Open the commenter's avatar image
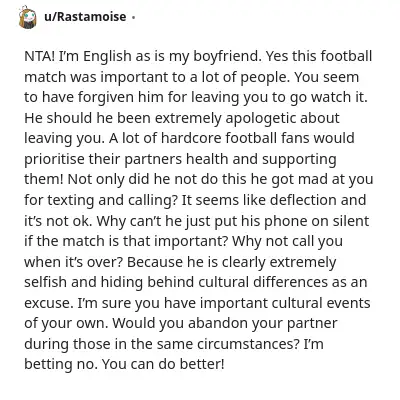 (28, 17)
